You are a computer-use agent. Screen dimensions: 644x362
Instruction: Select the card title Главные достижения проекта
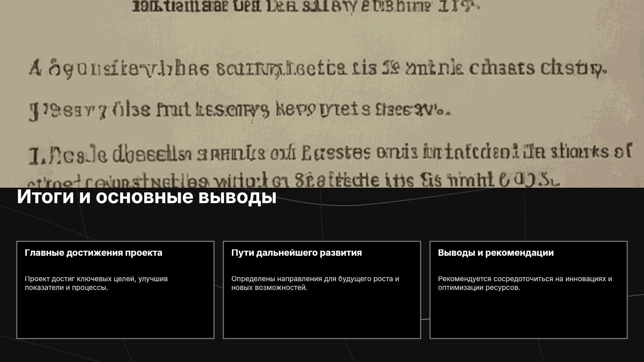pyautogui.click(x=94, y=253)
